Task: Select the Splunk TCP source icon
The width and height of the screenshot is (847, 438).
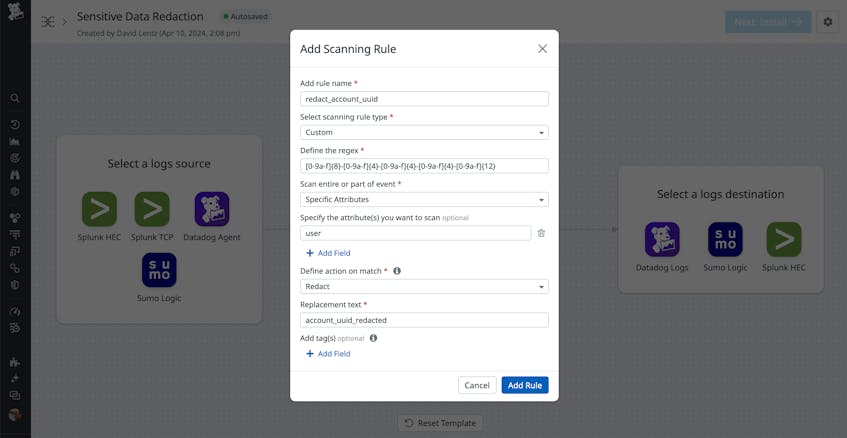Action: click(x=152, y=209)
